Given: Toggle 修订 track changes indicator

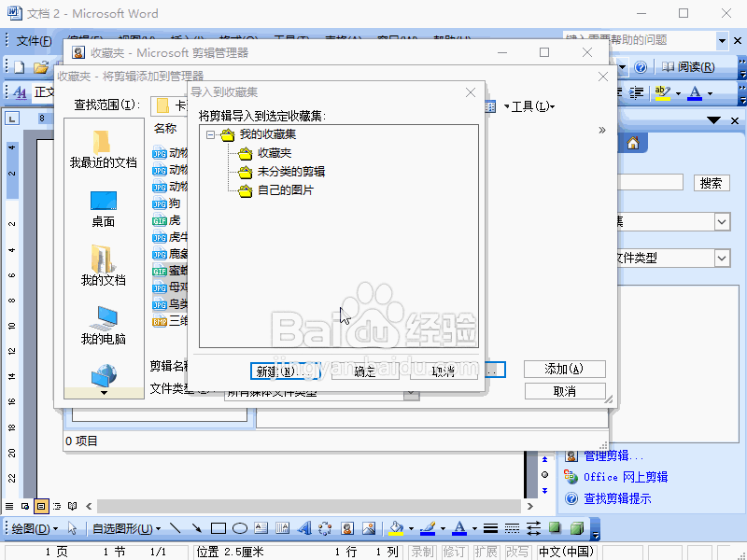Looking at the screenshot, I should point(454,552).
